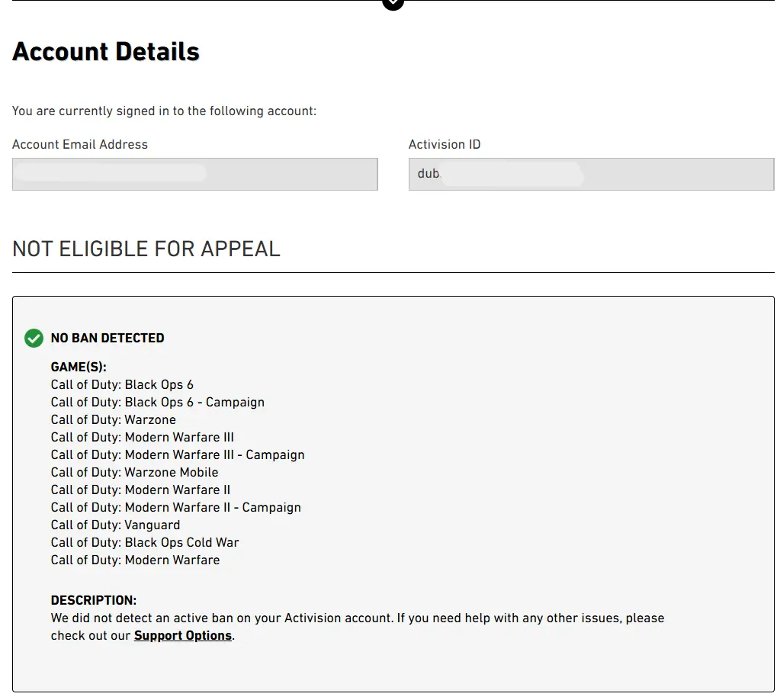777x700 pixels.
Task: Click the Account Email Address field
Action: click(195, 174)
